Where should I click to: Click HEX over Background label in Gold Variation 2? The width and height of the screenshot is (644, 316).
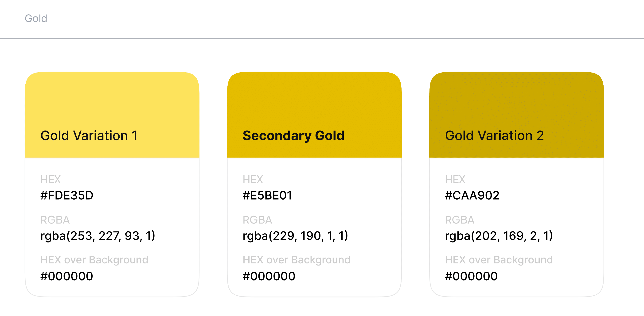(499, 260)
